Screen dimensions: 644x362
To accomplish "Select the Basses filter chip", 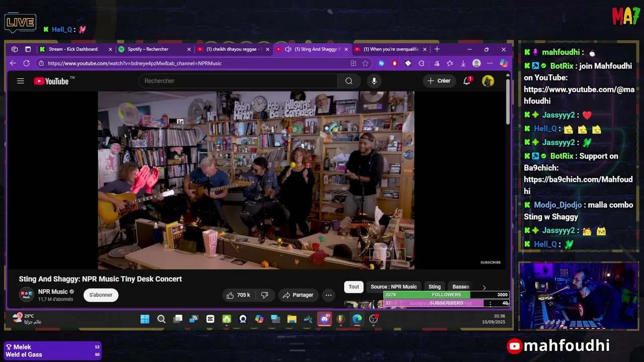I will tap(460, 287).
